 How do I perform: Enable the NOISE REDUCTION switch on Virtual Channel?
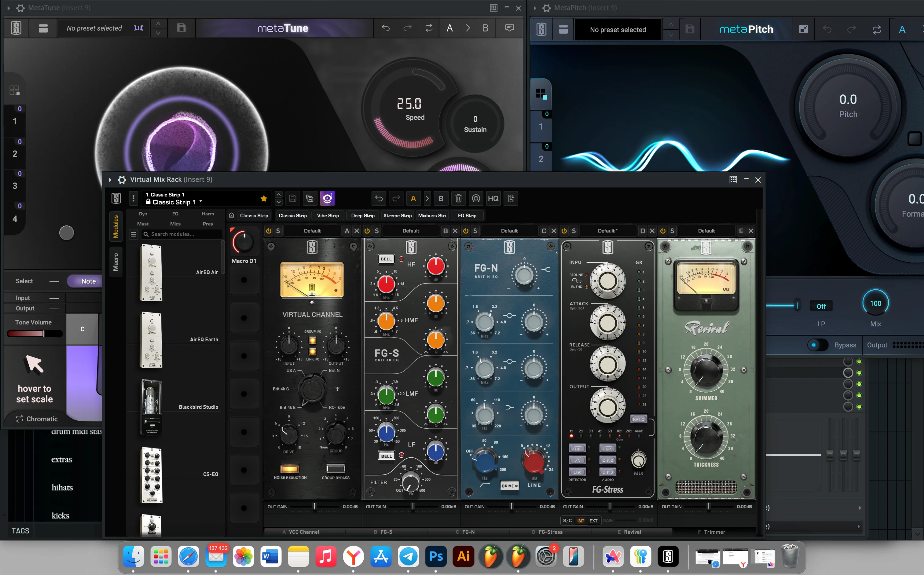point(289,468)
